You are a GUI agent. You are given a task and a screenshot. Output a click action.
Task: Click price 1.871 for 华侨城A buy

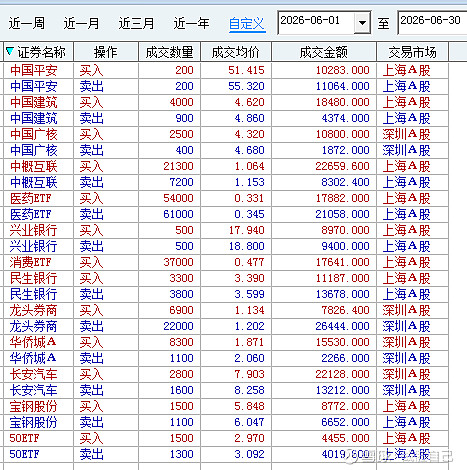point(249,342)
